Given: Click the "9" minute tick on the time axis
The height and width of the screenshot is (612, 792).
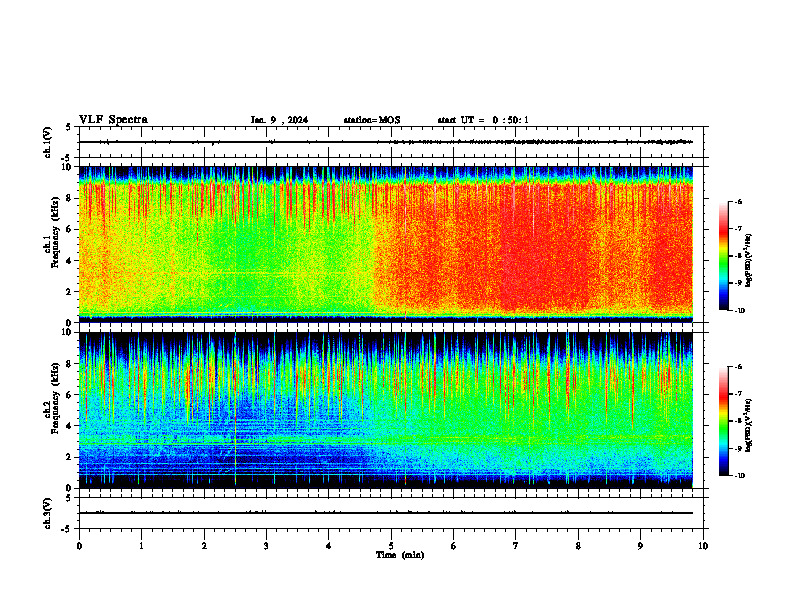Looking at the screenshot, I should 640,546.
